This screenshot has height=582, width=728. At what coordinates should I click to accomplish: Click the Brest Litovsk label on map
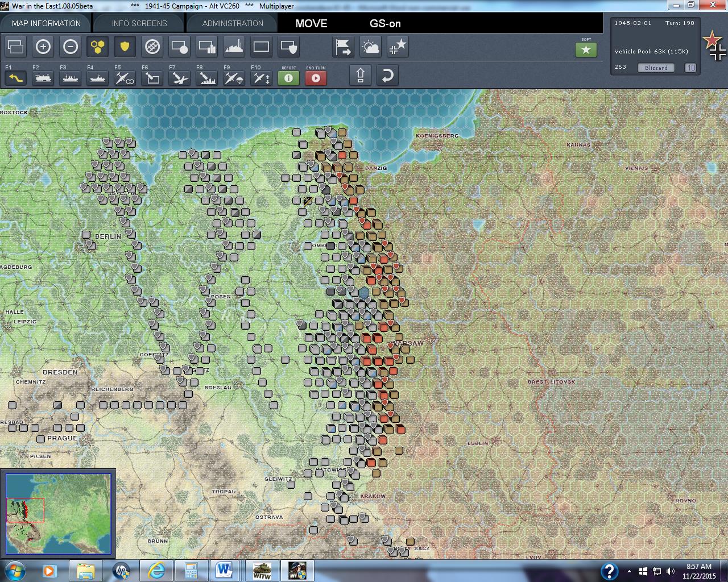coord(551,382)
